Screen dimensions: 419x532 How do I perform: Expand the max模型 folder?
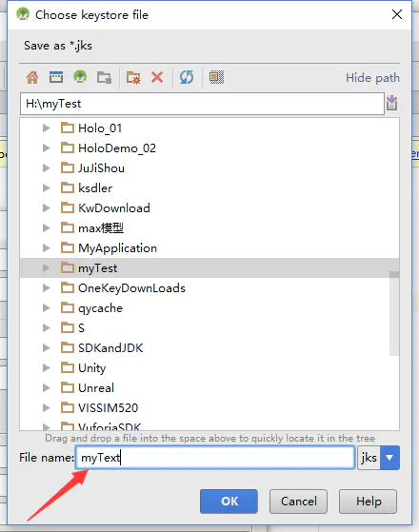point(46,228)
